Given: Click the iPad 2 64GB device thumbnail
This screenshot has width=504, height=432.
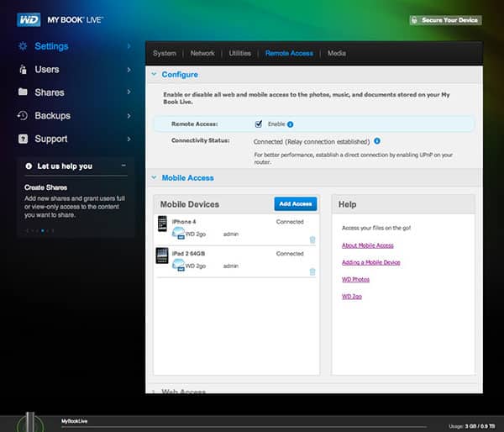Looking at the screenshot, I should coord(162,256).
